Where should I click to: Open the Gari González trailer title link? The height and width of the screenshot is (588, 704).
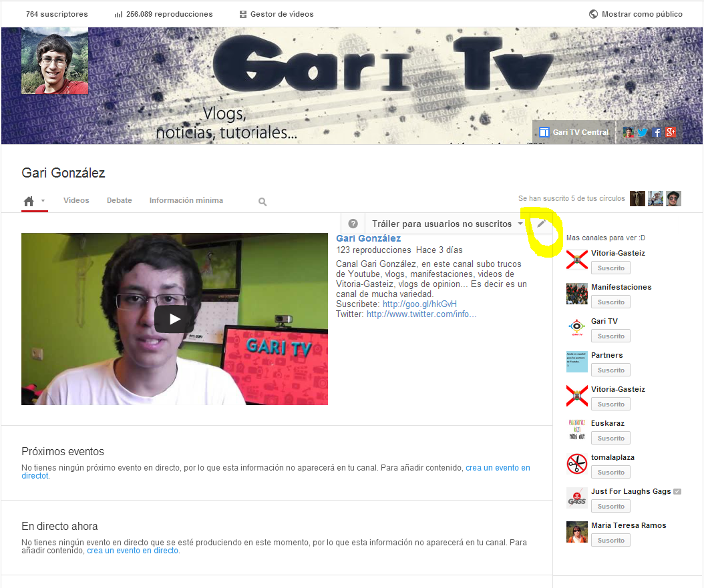pyautogui.click(x=369, y=238)
